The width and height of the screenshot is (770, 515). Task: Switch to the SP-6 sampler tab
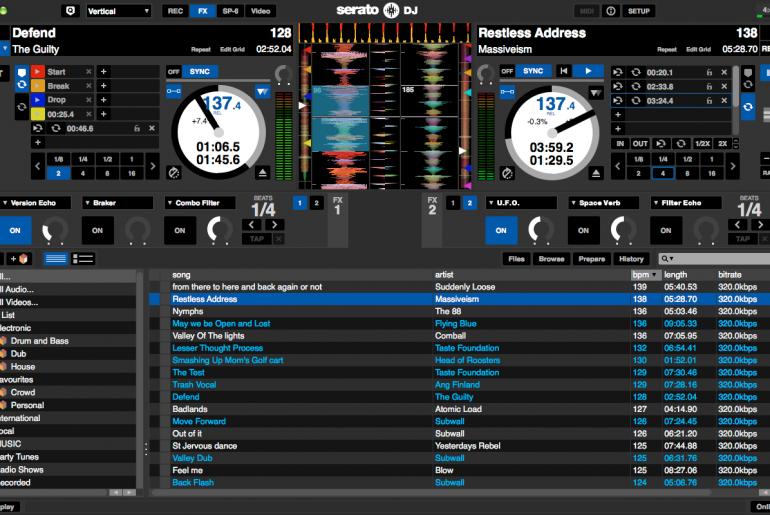tap(230, 11)
